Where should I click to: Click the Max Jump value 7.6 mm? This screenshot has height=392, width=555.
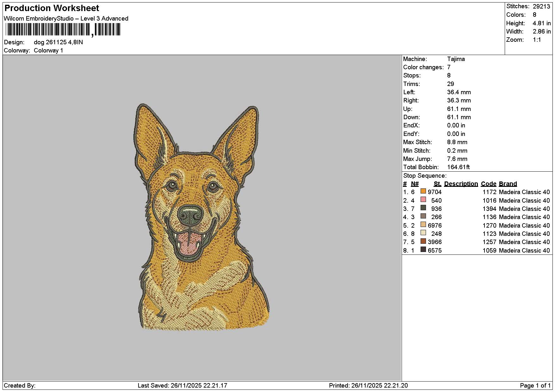coord(457,159)
